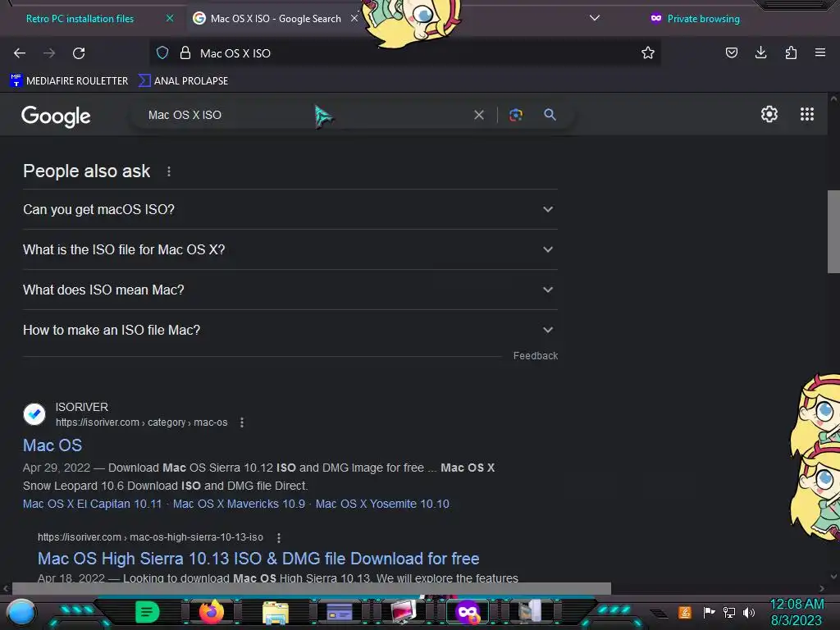Open Mac OS High Sierra 10.13 ISO result
Image resolution: width=840 pixels, height=630 pixels.
(258, 559)
